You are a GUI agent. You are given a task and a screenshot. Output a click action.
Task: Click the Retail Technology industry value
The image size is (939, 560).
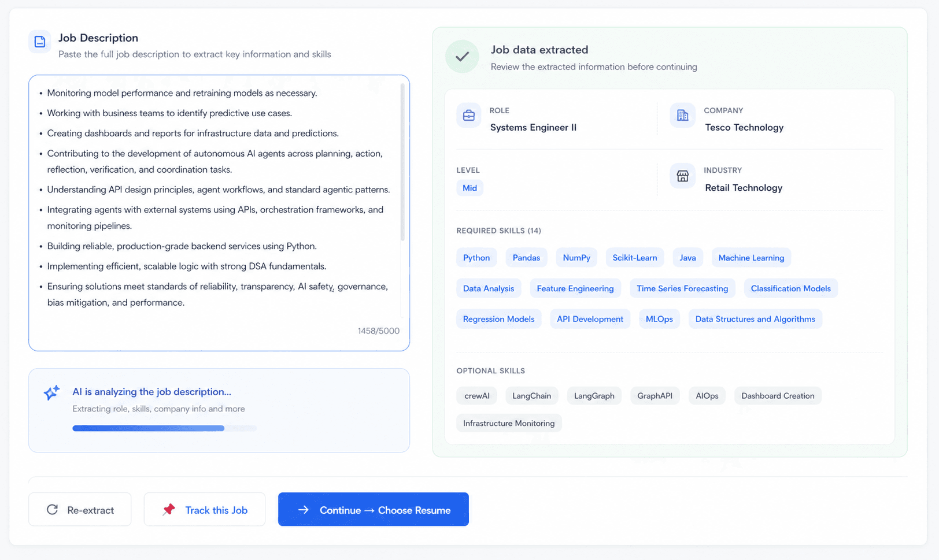(744, 188)
